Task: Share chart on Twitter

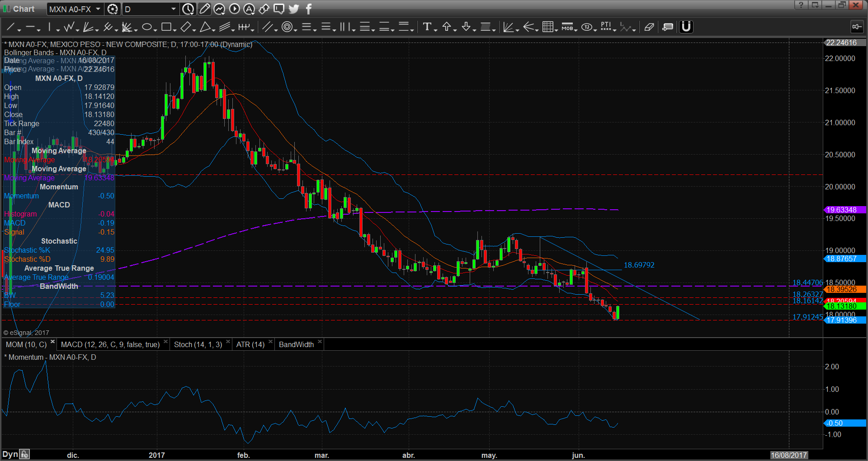Action: click(294, 9)
